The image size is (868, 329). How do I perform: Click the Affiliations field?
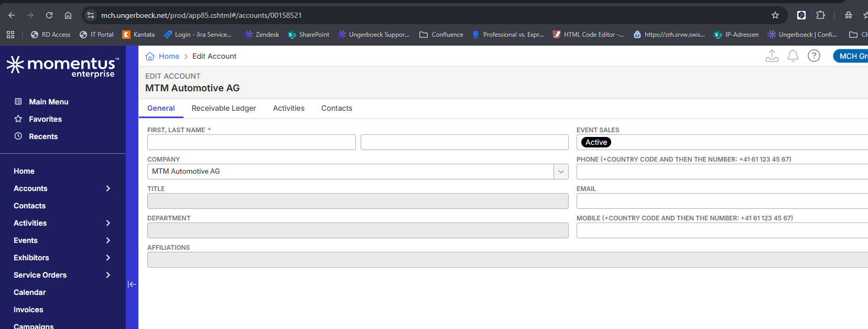(x=507, y=260)
